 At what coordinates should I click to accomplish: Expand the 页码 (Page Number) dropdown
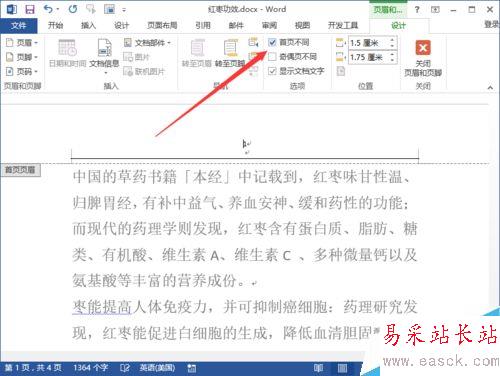click(22, 71)
